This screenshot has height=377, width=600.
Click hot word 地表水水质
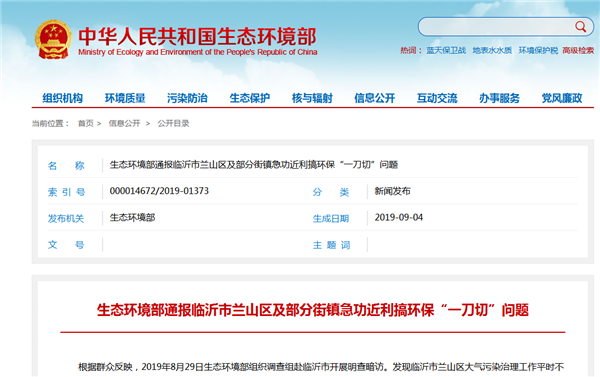[x=492, y=51]
